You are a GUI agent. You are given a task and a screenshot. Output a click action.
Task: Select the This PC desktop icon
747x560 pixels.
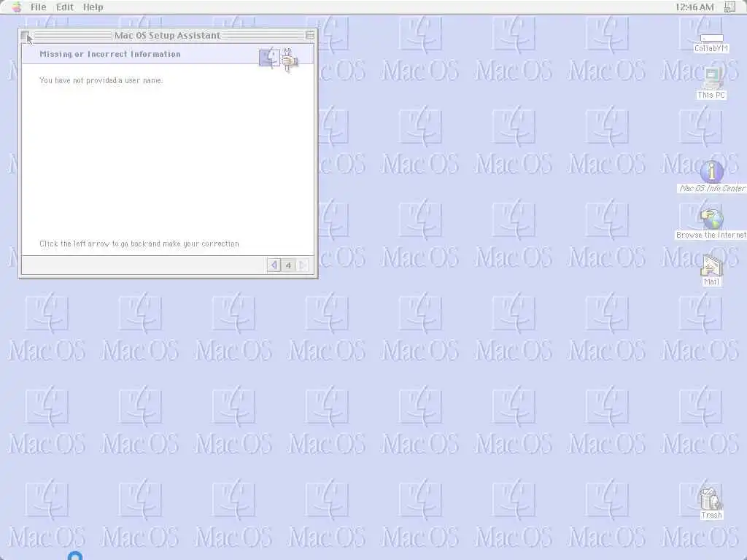(711, 79)
